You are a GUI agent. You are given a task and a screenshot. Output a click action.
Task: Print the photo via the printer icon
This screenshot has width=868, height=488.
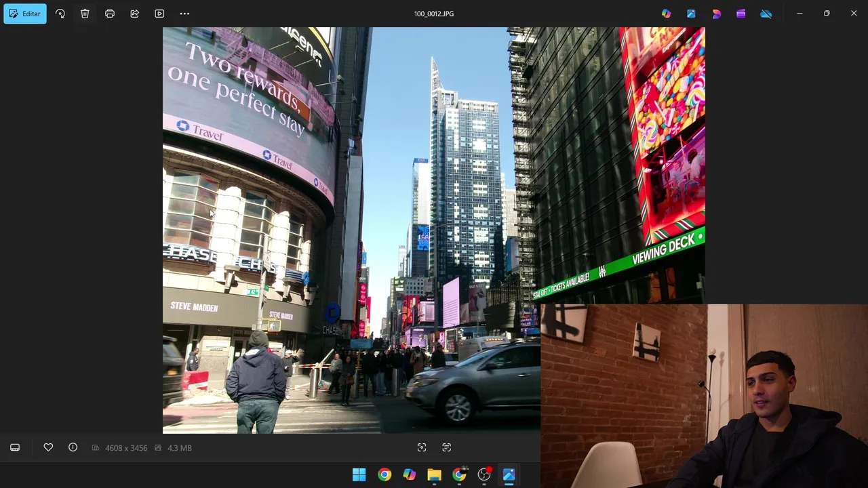(x=110, y=14)
